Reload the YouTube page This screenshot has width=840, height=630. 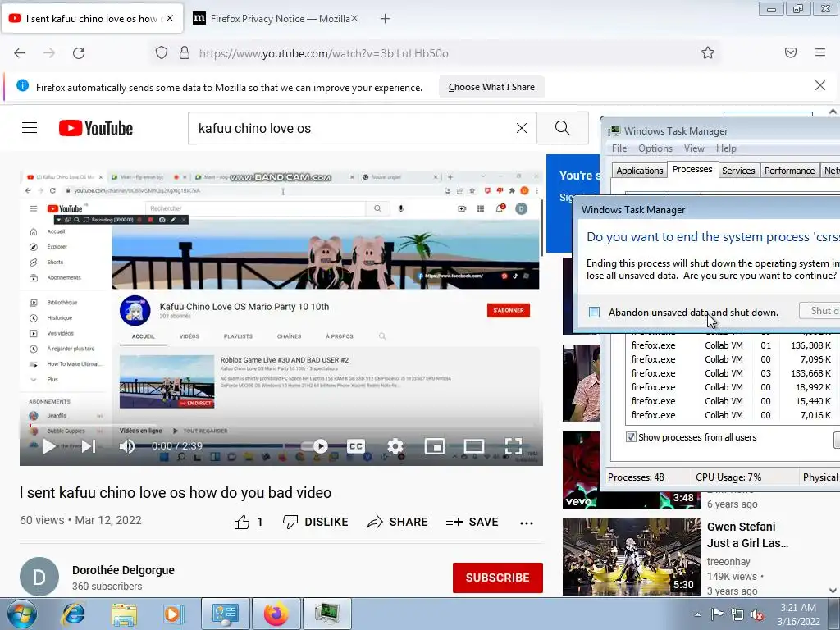(79, 53)
